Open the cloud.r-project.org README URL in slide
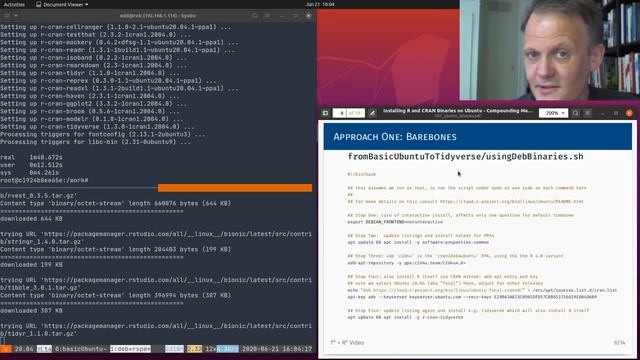 pos(511,202)
